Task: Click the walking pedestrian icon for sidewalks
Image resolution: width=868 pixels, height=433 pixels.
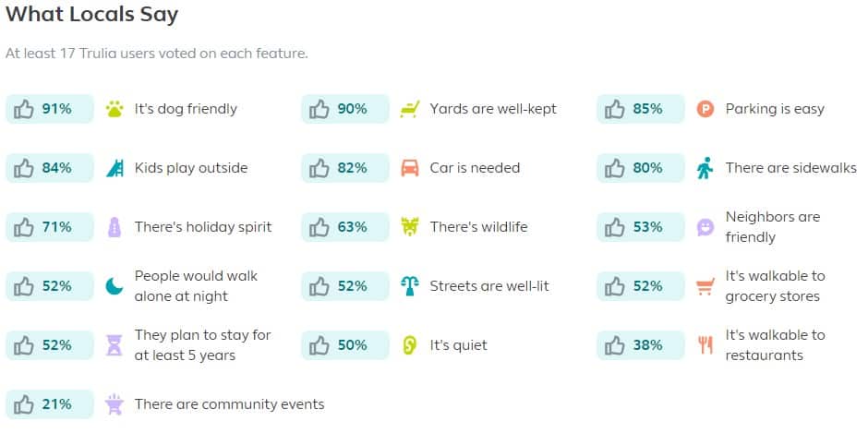Action: [x=705, y=168]
